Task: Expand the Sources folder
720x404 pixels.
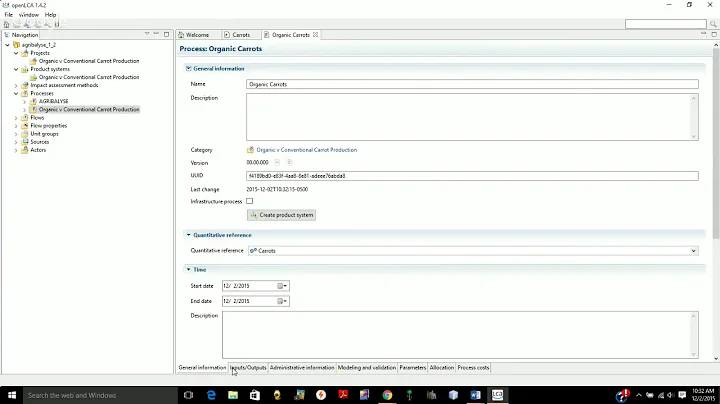Action: tap(16, 142)
